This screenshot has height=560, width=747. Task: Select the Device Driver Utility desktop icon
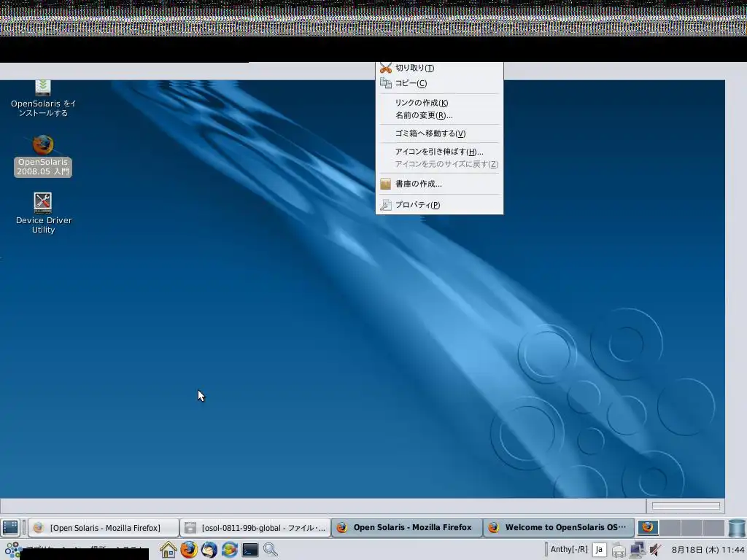point(43,213)
